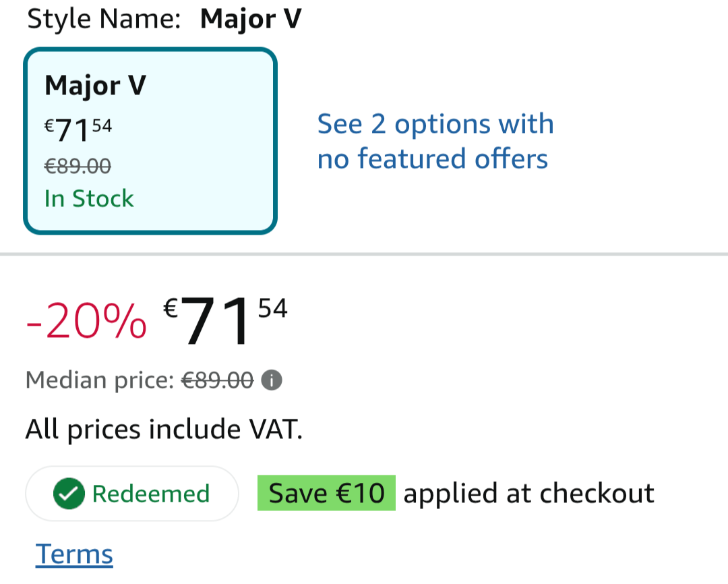Click the horizontal divider below style options

[364, 254]
